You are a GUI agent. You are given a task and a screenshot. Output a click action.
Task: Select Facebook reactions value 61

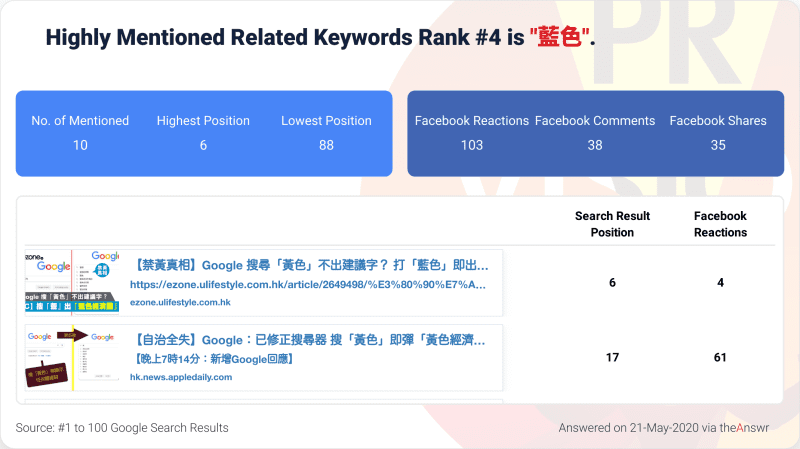(x=720, y=358)
